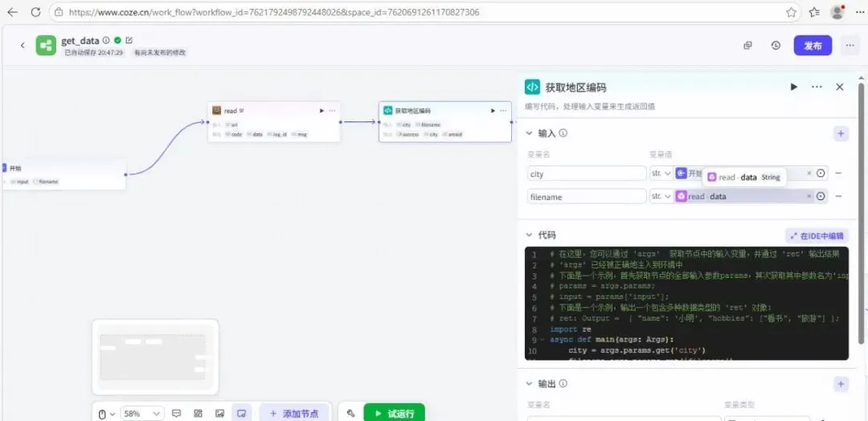This screenshot has width=868, height=421.
Task: Open the duplicate workflow icon in header
Action: click(747, 45)
